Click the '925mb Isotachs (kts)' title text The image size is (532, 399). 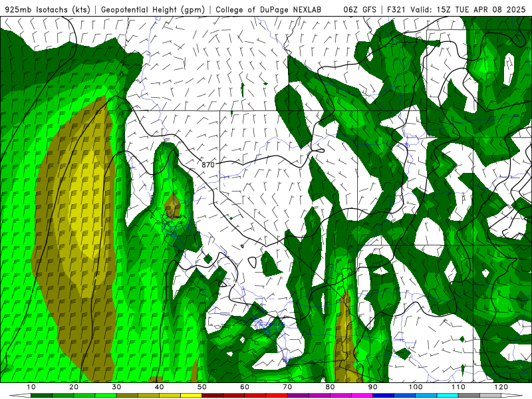(x=48, y=9)
